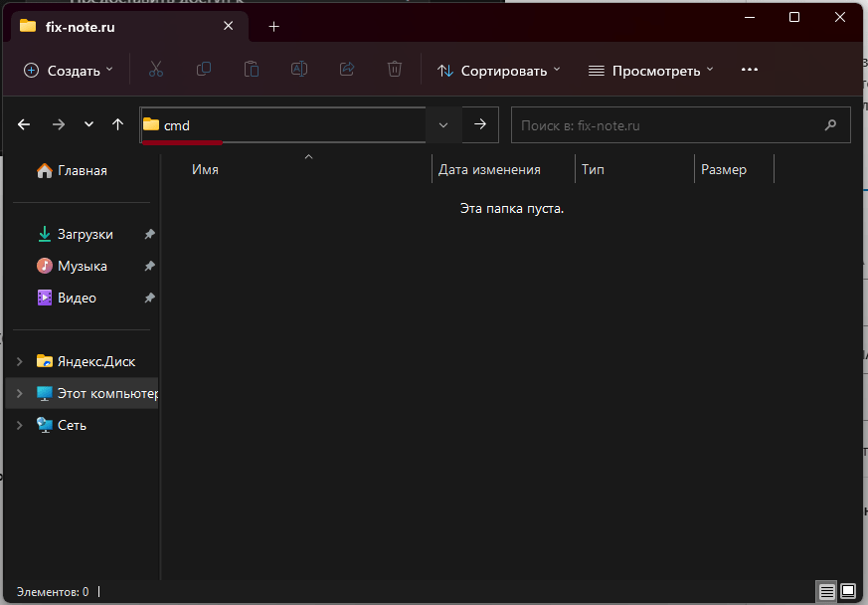Click the Delete trash icon

click(x=395, y=70)
